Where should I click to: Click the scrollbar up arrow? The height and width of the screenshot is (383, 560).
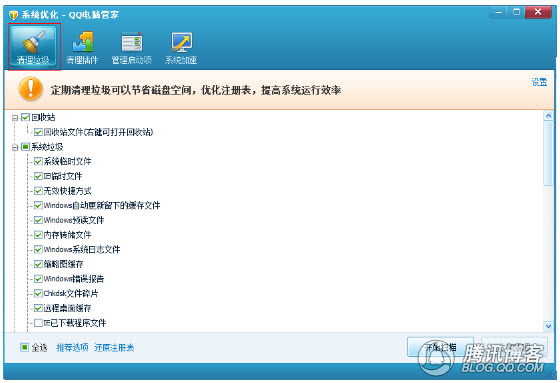coord(548,116)
